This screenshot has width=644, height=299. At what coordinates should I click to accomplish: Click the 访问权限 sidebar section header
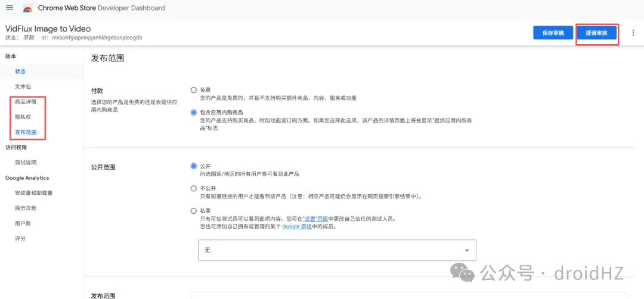pos(16,147)
